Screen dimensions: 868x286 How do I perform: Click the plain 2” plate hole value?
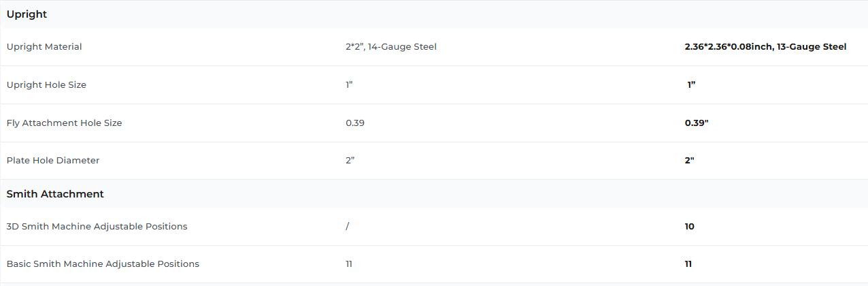pyautogui.click(x=350, y=161)
